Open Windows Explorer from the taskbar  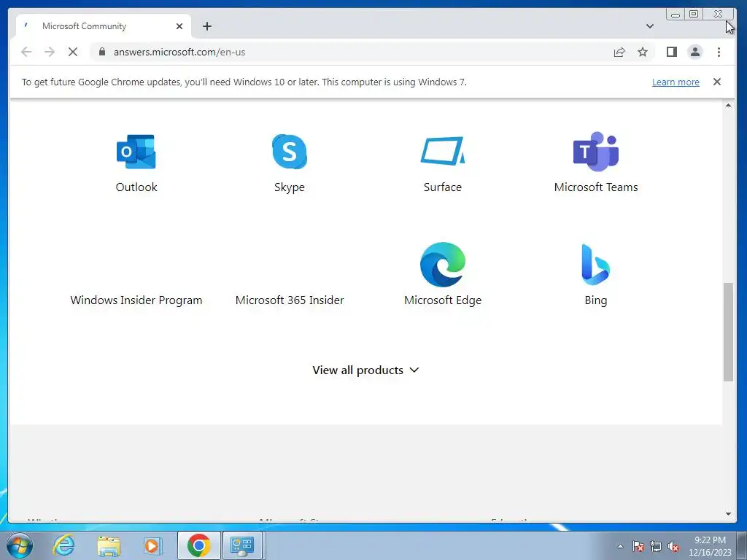click(109, 545)
